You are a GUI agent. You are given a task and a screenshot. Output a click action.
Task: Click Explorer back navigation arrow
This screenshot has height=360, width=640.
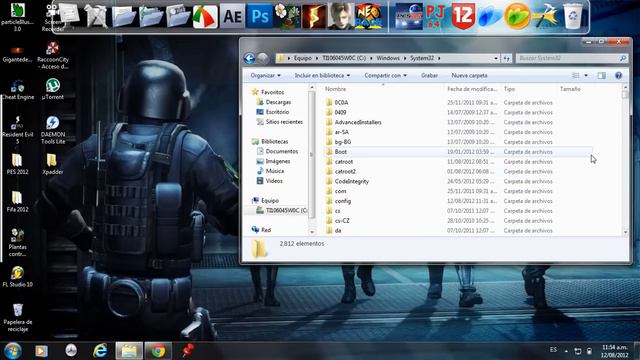tap(249, 58)
